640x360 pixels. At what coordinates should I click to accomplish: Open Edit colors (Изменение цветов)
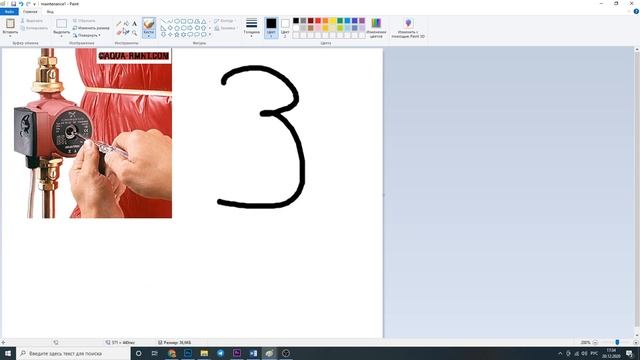pos(376,28)
